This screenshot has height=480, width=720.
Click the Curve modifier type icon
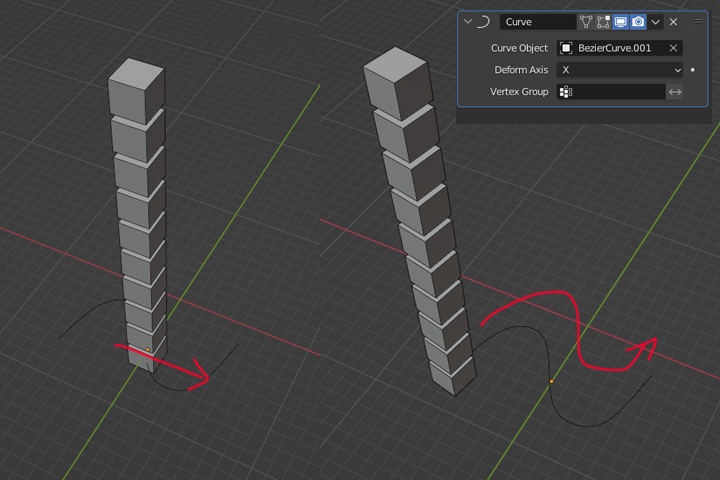(484, 22)
